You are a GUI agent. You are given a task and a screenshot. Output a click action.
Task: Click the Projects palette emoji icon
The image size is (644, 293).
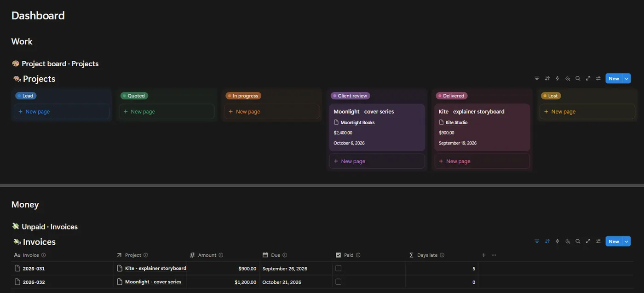tap(17, 79)
